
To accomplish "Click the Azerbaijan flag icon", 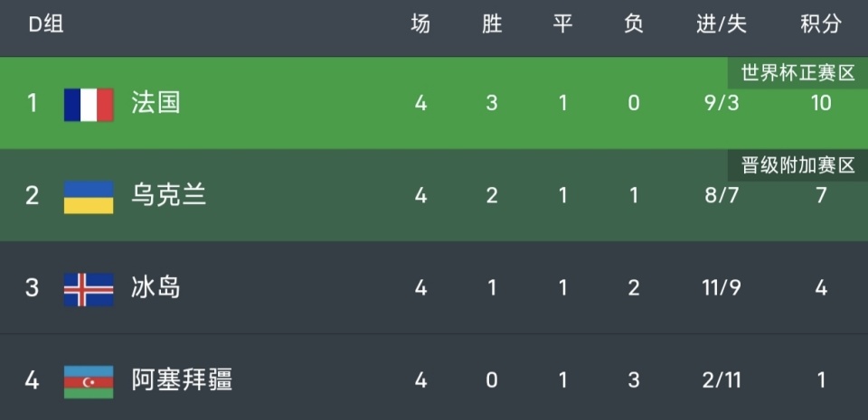I will [89, 380].
